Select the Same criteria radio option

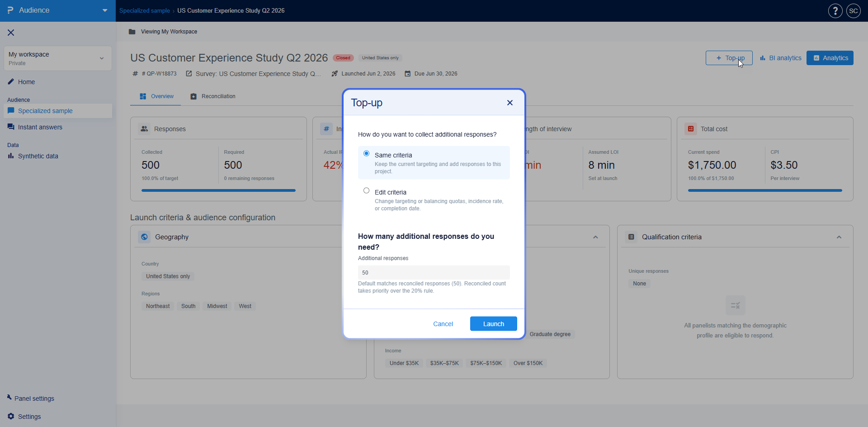366,154
